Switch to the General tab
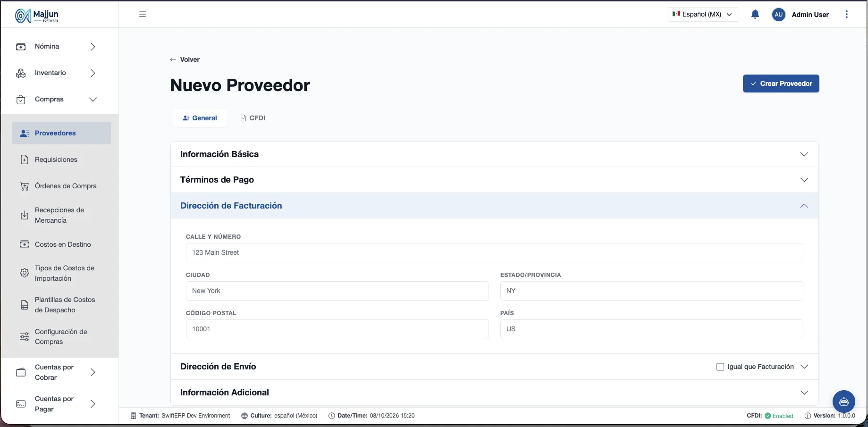 point(200,118)
